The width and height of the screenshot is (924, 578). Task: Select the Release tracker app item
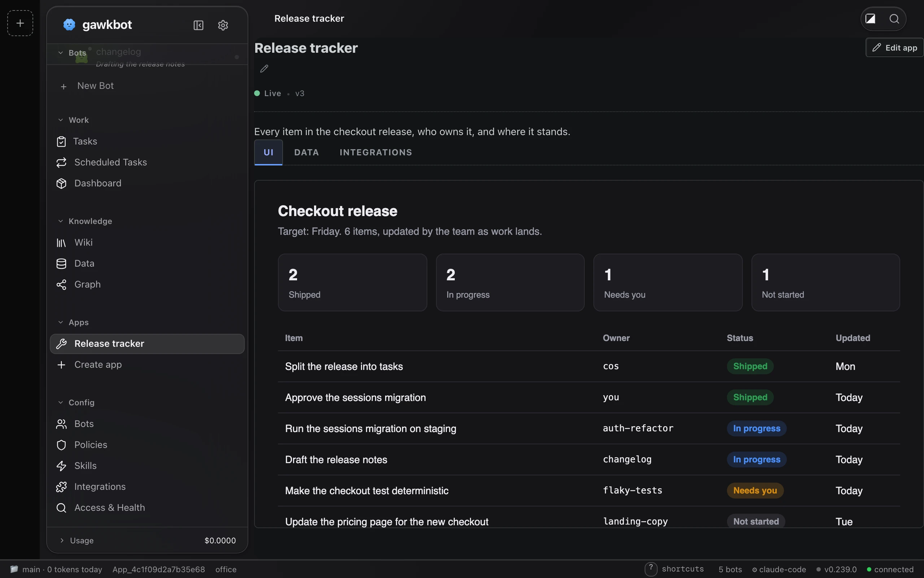[147, 344]
